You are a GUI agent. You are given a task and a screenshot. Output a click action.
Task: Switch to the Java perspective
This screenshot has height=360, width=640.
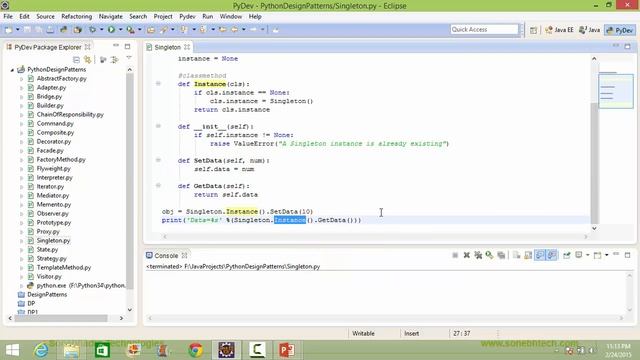pos(590,30)
